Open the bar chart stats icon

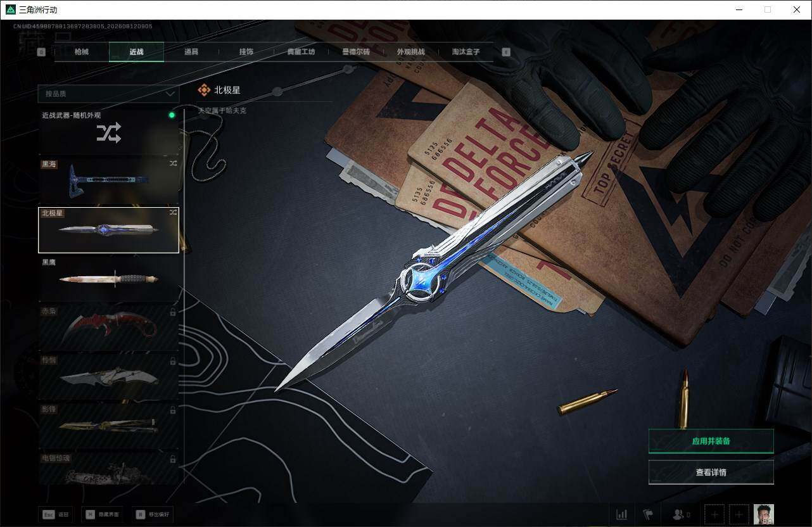pos(621,514)
